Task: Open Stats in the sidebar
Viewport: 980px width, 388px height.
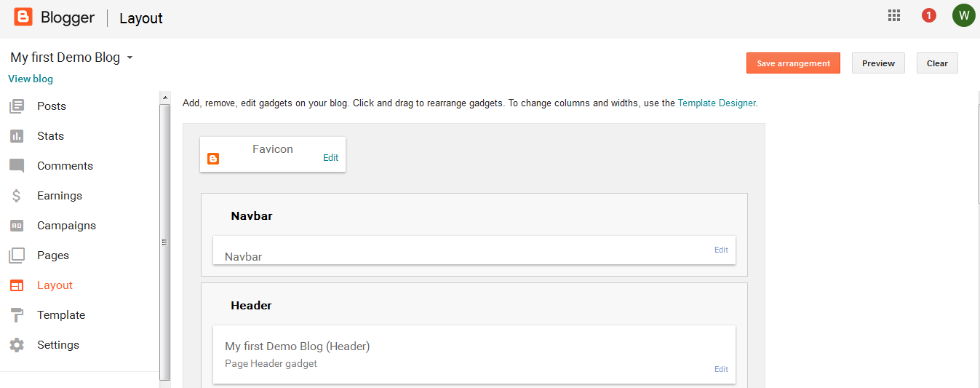Action: (x=51, y=136)
